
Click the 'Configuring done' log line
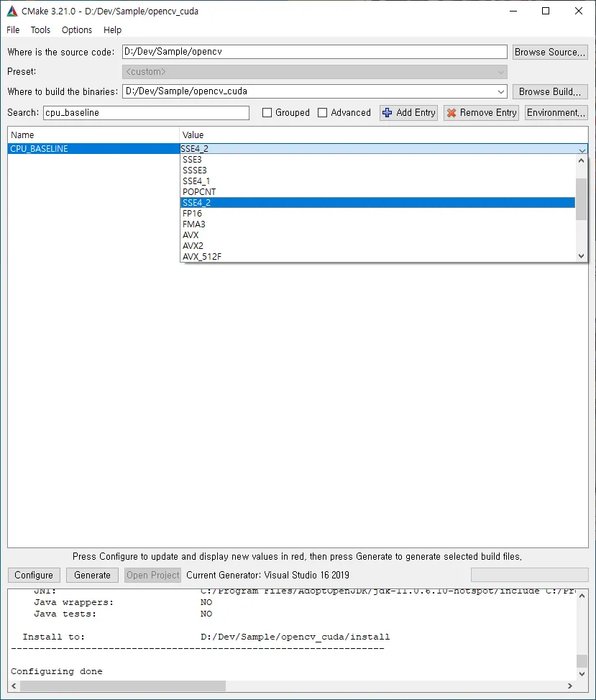pyautogui.click(x=57, y=671)
